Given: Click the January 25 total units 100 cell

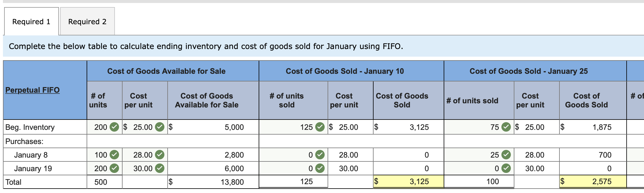Looking at the screenshot, I should [479, 181].
